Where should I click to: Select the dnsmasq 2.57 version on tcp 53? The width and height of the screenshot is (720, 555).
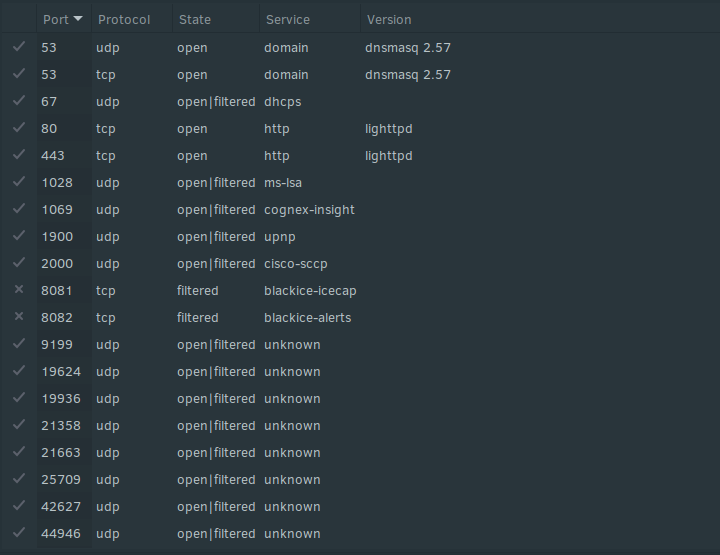click(x=408, y=75)
